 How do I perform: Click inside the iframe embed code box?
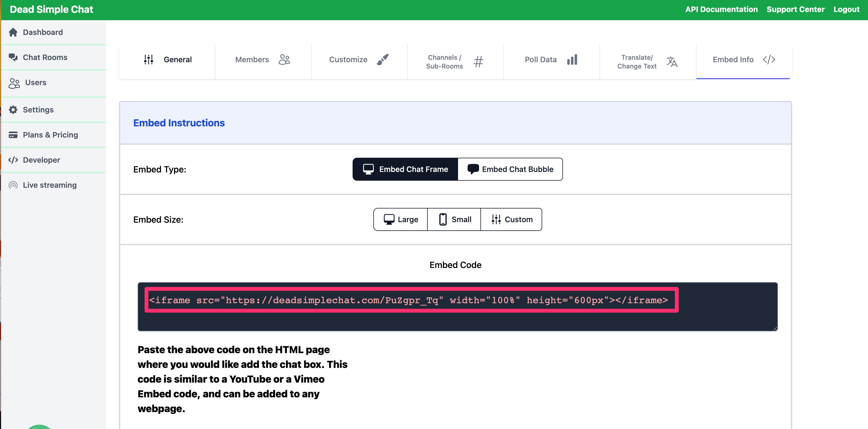(x=457, y=307)
